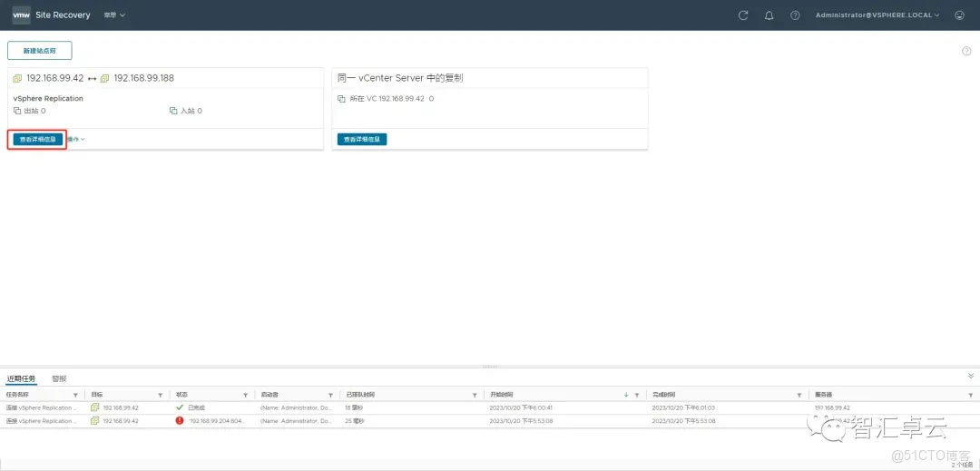Click the 入站 incoming replication icon

(x=173, y=111)
